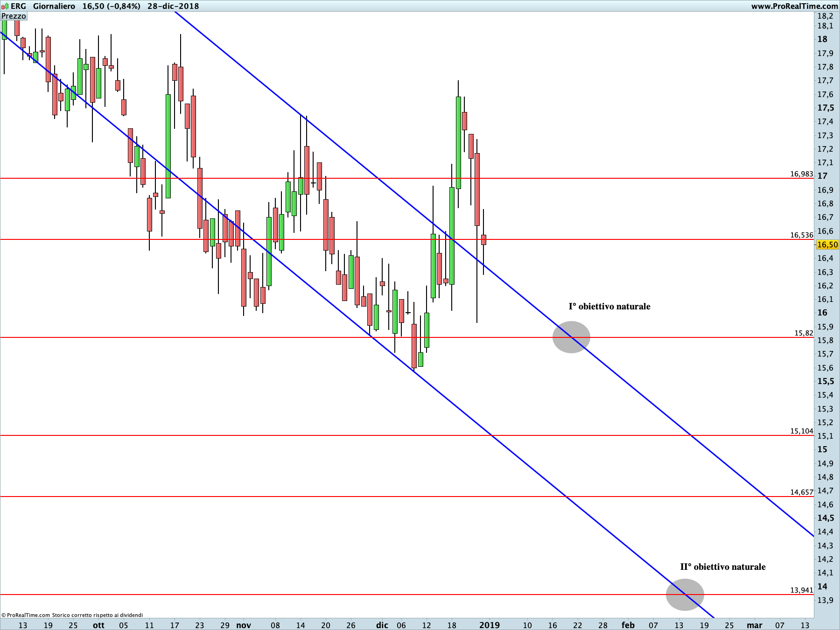Viewport: 840px width, 630px height.
Task: Click the Giornaliero timeframe label
Action: pos(54,6)
